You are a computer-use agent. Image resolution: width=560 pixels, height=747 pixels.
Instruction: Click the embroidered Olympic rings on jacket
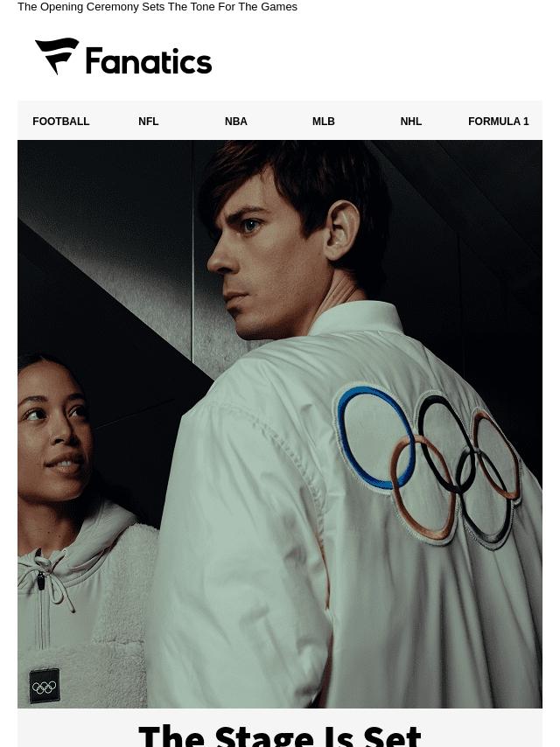tap(429, 464)
